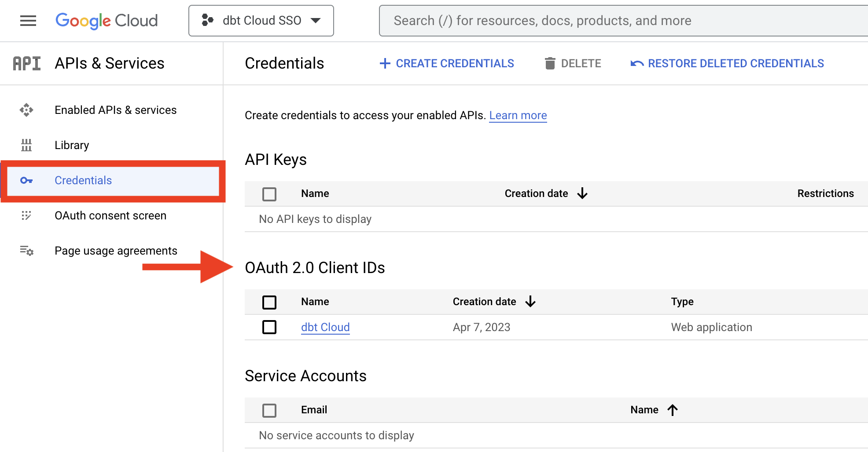Switch to the Credentials sidebar entry
The image size is (868, 452).
(x=83, y=180)
